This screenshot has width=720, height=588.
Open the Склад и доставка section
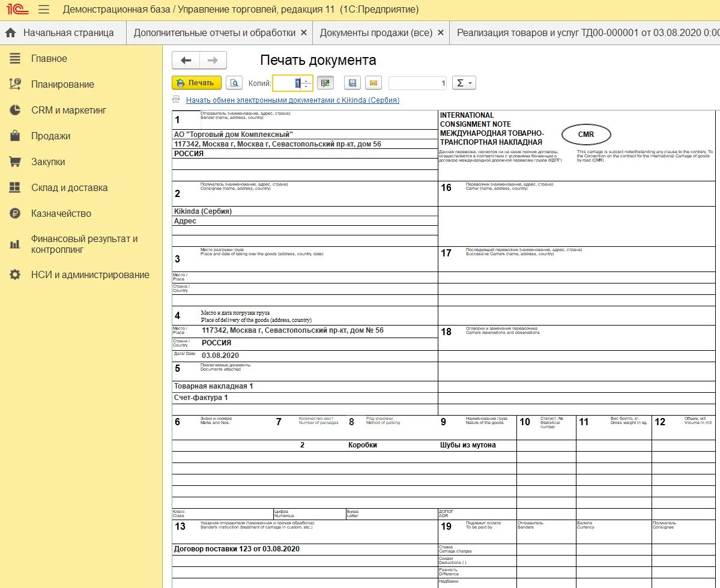click(x=69, y=187)
